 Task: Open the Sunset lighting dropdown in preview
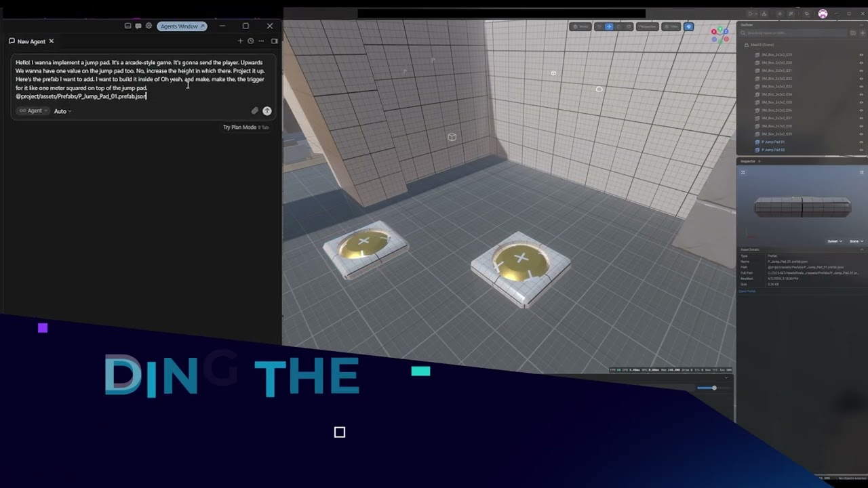[834, 241]
